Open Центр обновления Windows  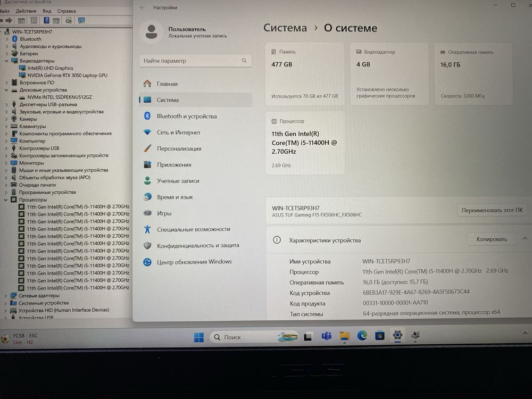[x=195, y=262]
